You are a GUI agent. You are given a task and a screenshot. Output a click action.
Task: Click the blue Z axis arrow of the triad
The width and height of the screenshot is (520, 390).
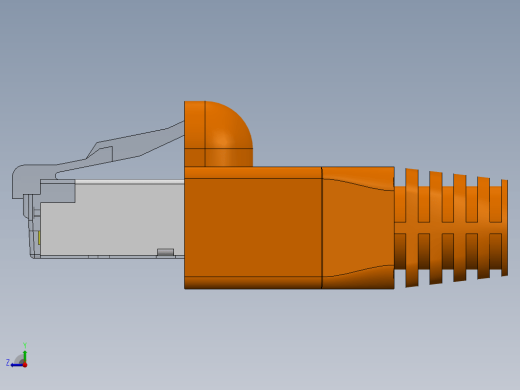(x=16, y=365)
